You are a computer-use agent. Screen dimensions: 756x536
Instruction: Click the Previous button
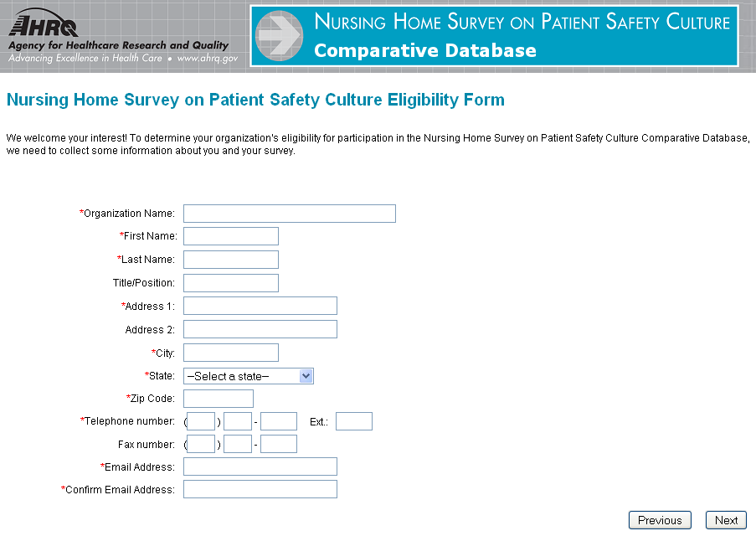coord(660,520)
